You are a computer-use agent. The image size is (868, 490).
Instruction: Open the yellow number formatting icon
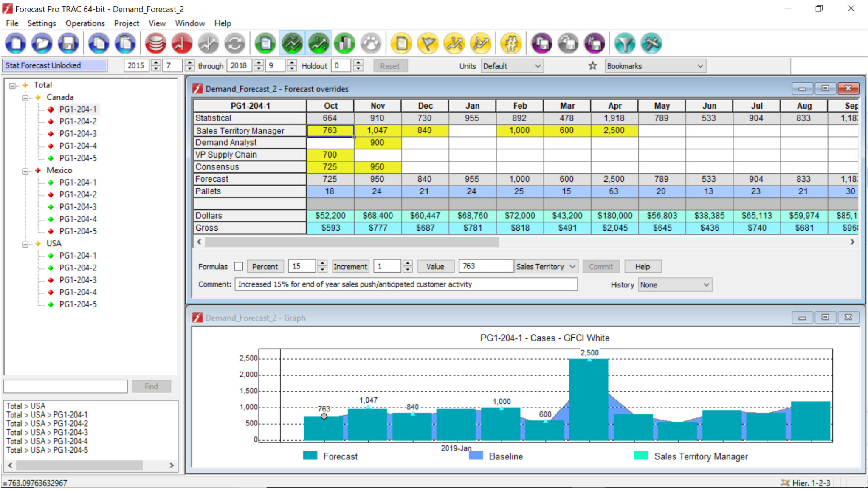pyautogui.click(x=511, y=43)
